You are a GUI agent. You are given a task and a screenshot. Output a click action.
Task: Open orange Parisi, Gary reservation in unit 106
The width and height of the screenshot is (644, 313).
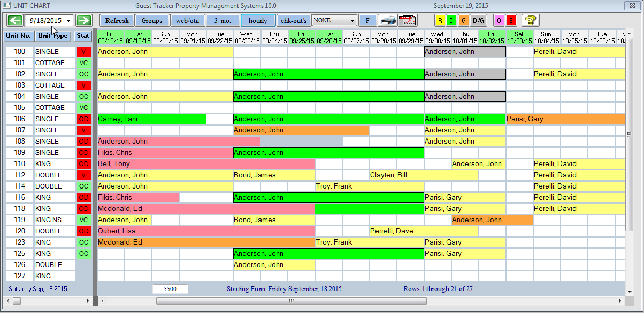pos(565,119)
